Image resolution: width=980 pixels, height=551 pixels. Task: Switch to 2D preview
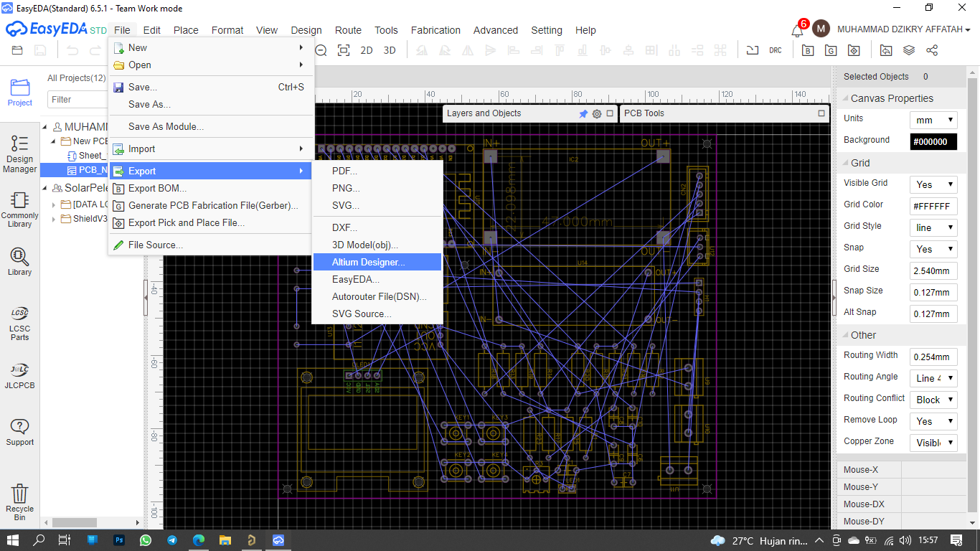click(x=367, y=50)
